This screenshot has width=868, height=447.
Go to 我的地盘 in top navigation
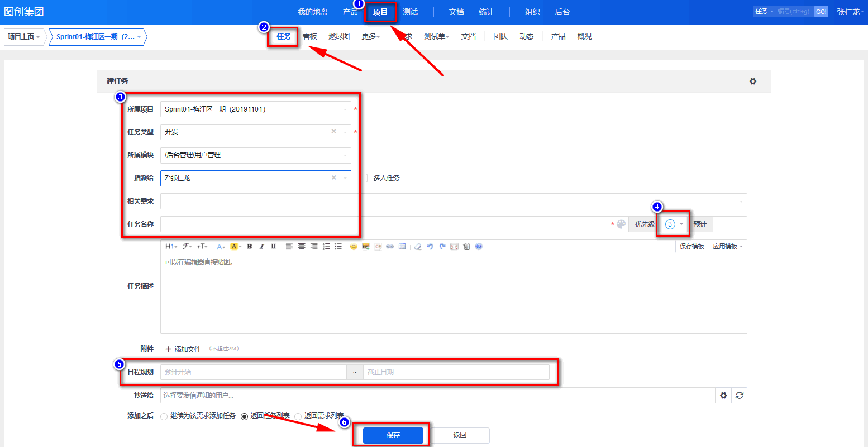coord(313,12)
